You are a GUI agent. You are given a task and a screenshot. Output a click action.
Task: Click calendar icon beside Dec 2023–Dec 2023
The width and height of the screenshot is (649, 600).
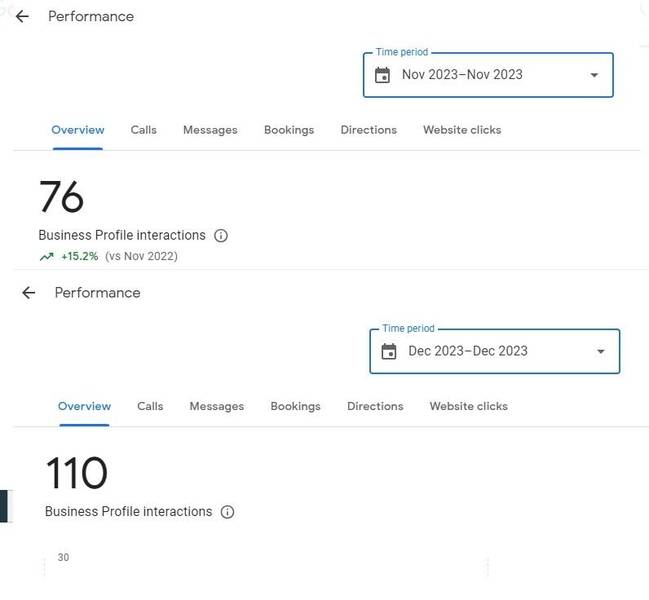coord(389,352)
